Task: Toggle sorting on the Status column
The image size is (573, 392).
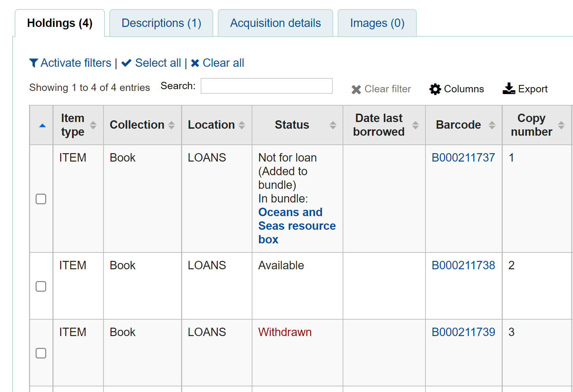Action: click(333, 125)
